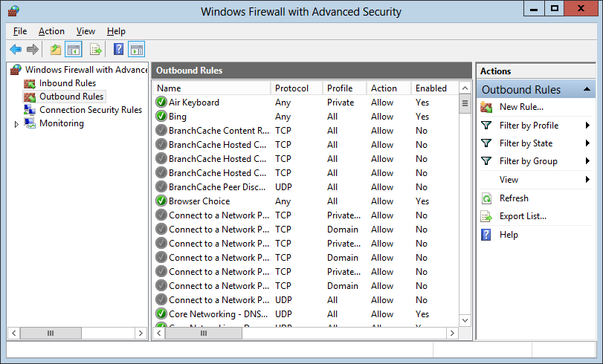The width and height of the screenshot is (603, 364).
Task: Open the Filter by Group submenu arrow
Action: 587,161
